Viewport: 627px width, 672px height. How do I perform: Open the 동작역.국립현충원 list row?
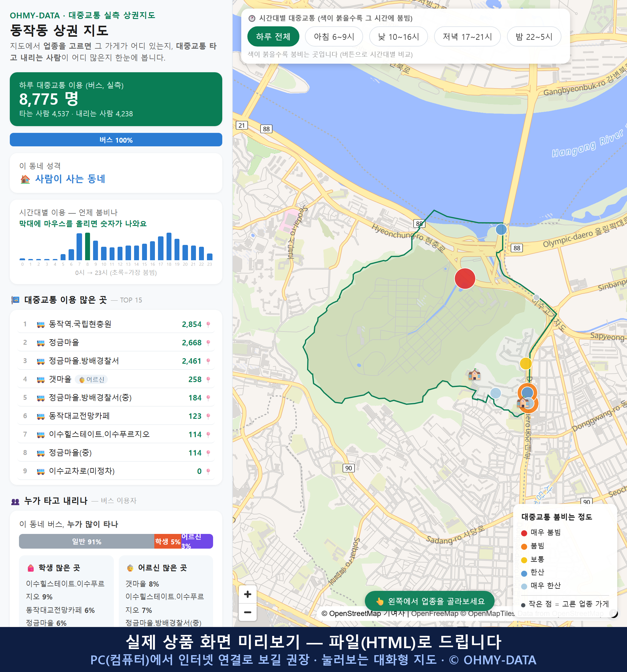(116, 324)
